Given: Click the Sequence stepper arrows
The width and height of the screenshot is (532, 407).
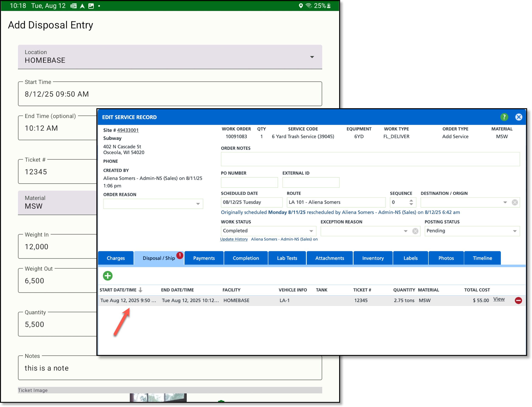Looking at the screenshot, I should point(411,202).
